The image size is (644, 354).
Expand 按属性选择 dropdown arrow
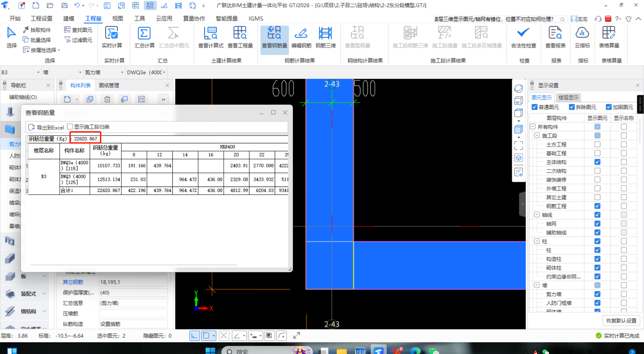(59, 50)
